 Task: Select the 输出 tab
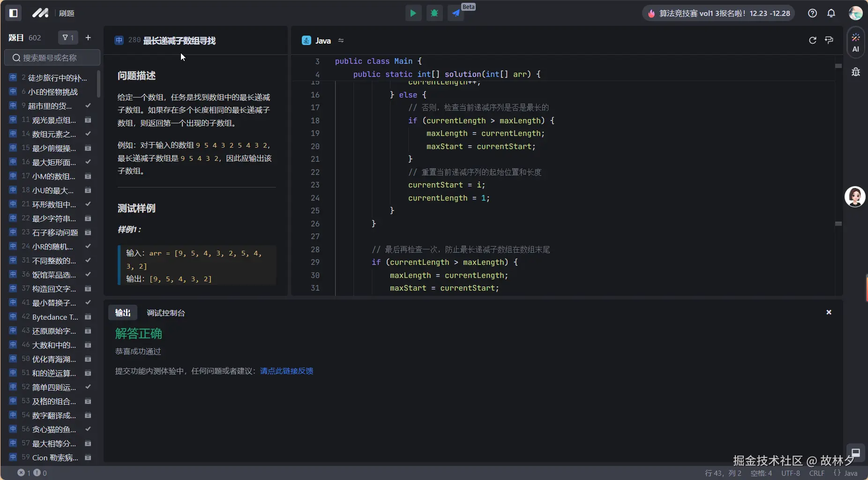coord(123,313)
